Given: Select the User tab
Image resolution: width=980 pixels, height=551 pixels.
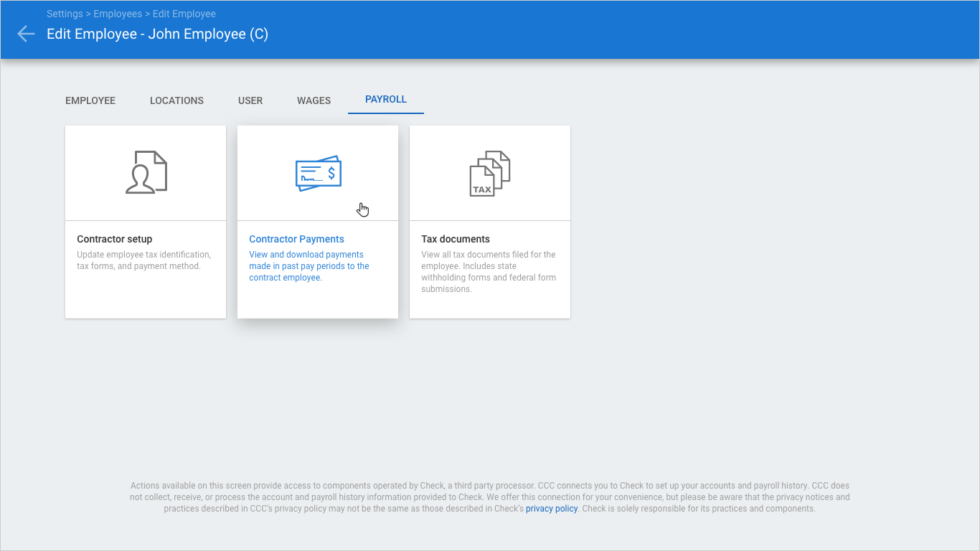Looking at the screenshot, I should [x=250, y=100].
